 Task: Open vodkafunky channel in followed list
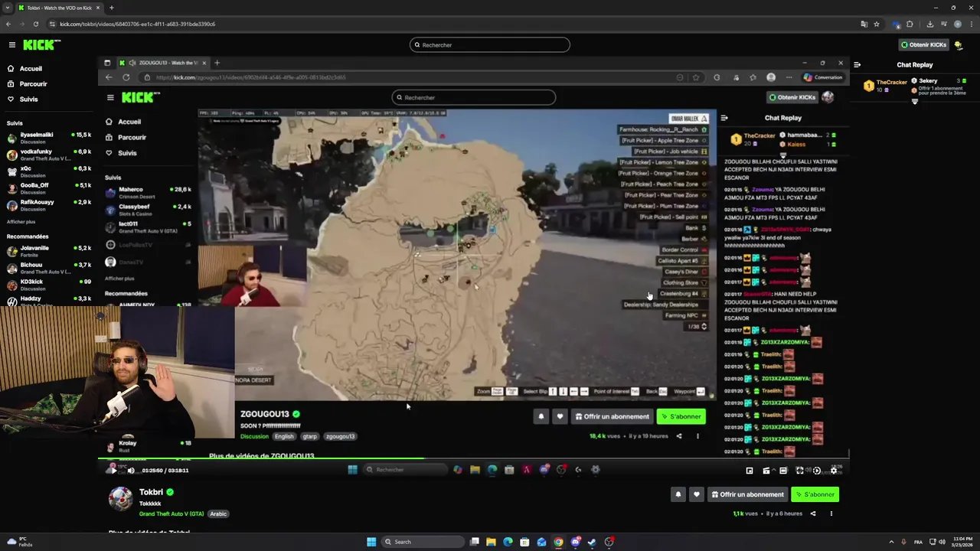(49, 155)
